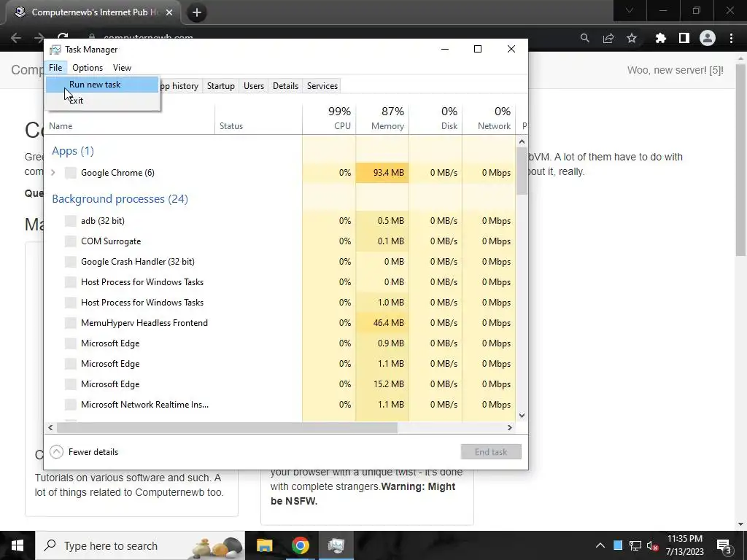Switch to the Users tab
This screenshot has width=747, height=560.
tap(253, 86)
